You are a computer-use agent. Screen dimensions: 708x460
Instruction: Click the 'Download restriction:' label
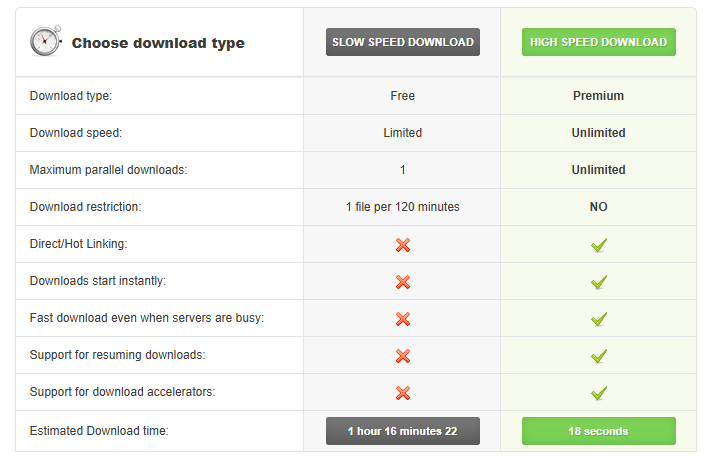(x=85, y=207)
